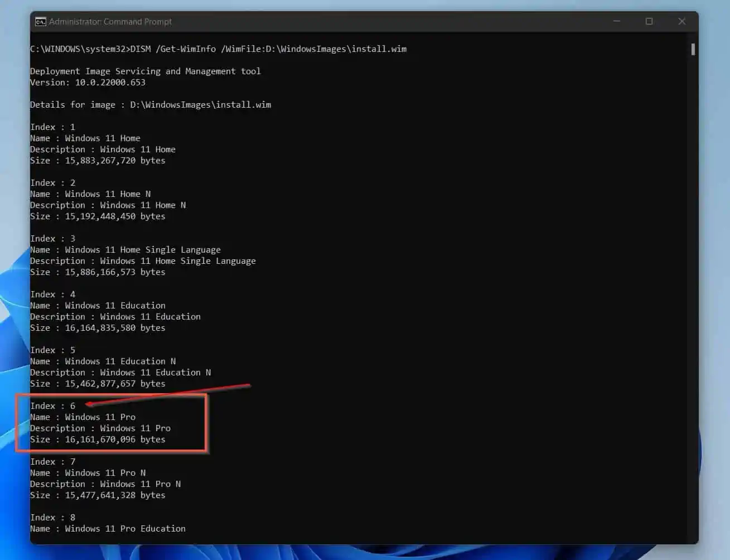The height and width of the screenshot is (560, 730).
Task: Click "Name : Windows 11 Pro Education" line
Action: (x=108, y=529)
